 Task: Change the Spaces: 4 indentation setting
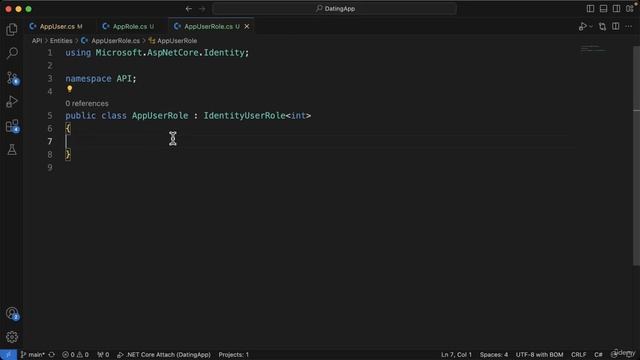[x=494, y=355]
